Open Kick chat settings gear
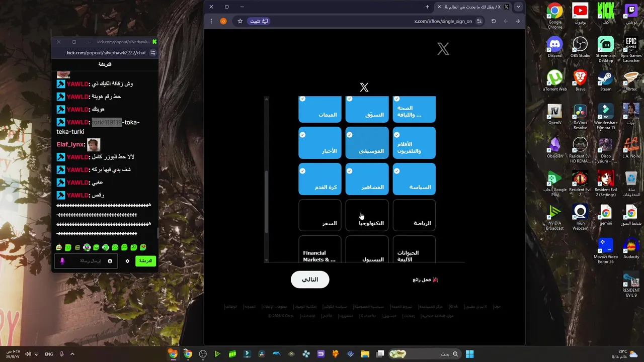This screenshot has height=362, width=644. pos(127,261)
